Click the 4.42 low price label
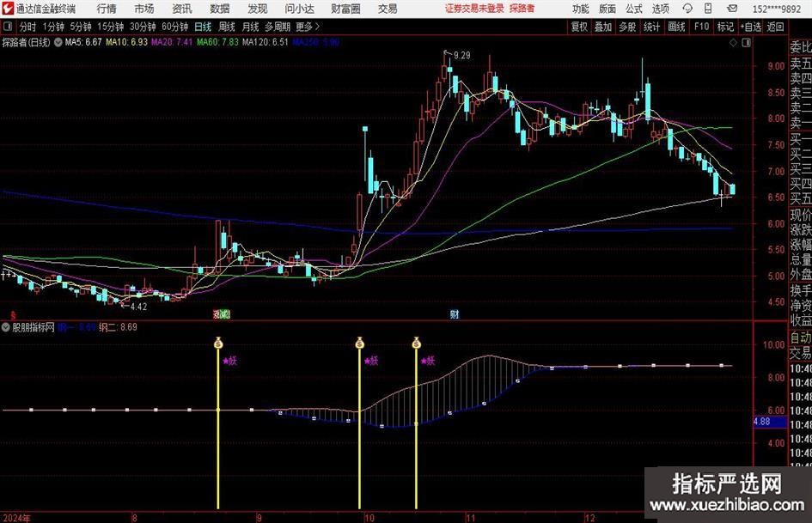The image size is (812, 523). tap(138, 307)
